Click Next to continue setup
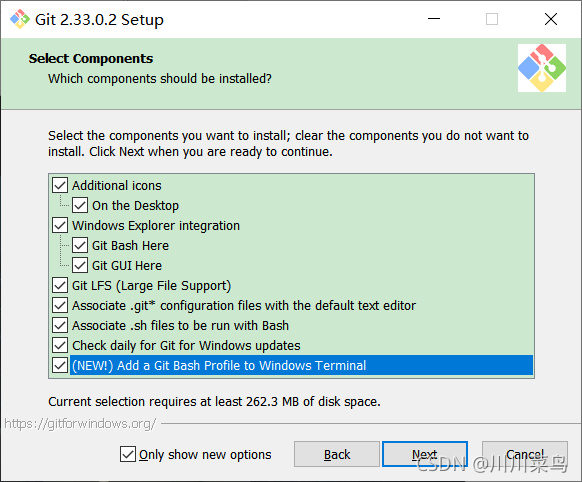This screenshot has height=482, width=582. [425, 454]
